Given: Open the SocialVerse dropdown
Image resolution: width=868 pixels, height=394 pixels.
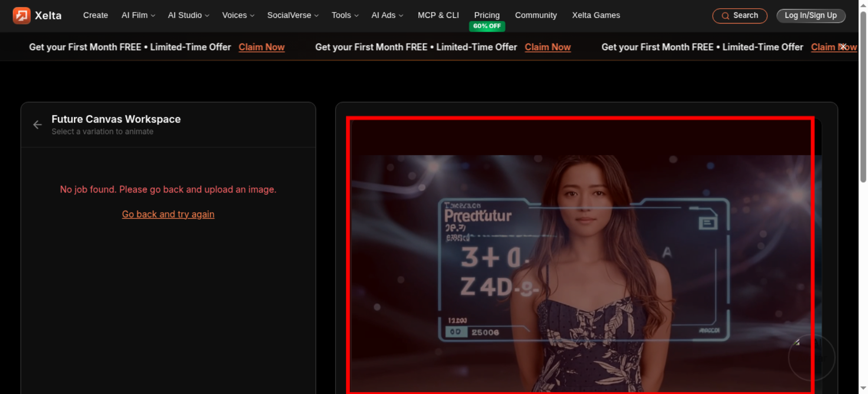Looking at the screenshot, I should [x=293, y=15].
